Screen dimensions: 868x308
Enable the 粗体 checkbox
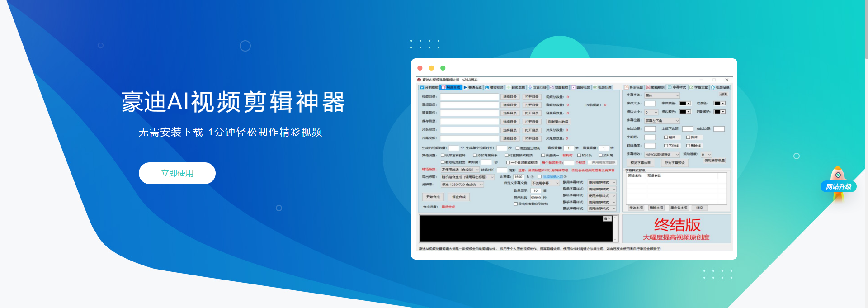(666, 137)
